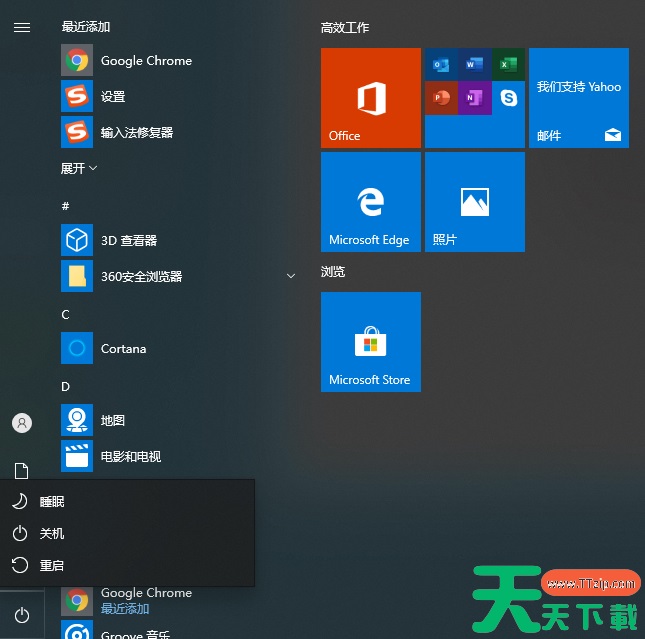The width and height of the screenshot is (645, 639).
Task: Open Cortana from the app list
Action: pyautogui.click(x=123, y=349)
